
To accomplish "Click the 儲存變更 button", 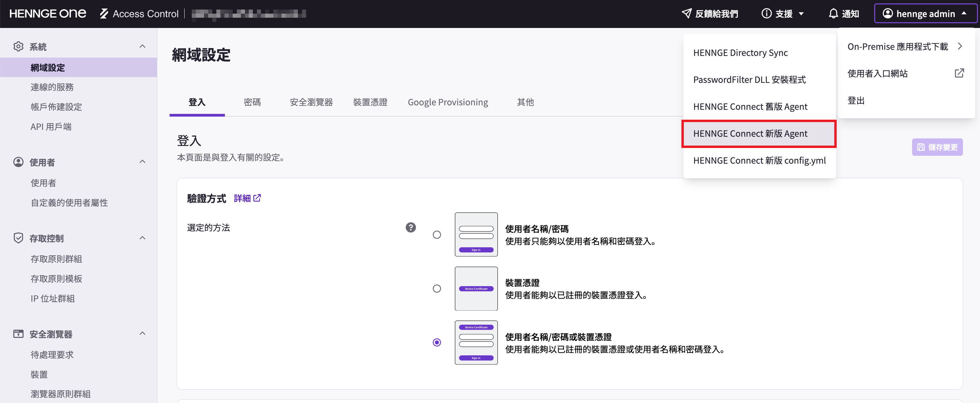I will click(937, 147).
